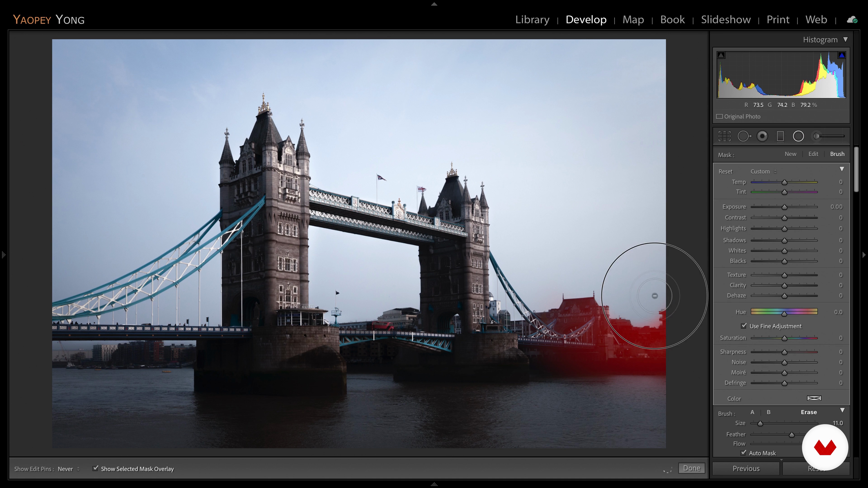Disable Auto Mask checkbox

click(x=743, y=453)
